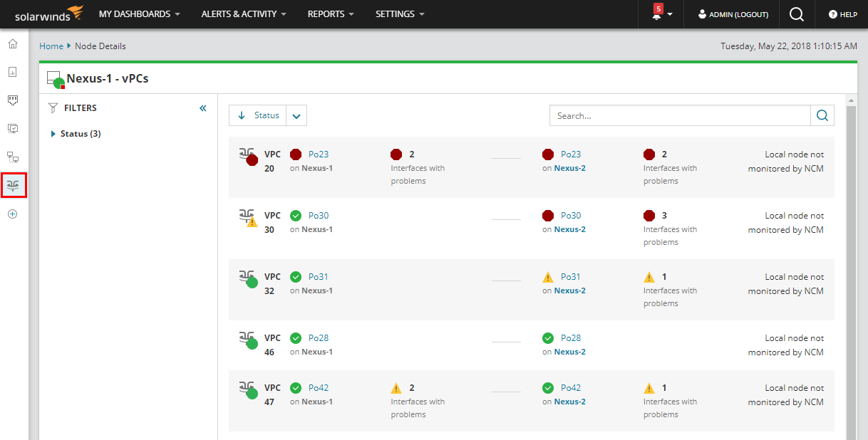This screenshot has height=440, width=868.
Task: Open the My Dashboards menu
Action: coord(139,14)
